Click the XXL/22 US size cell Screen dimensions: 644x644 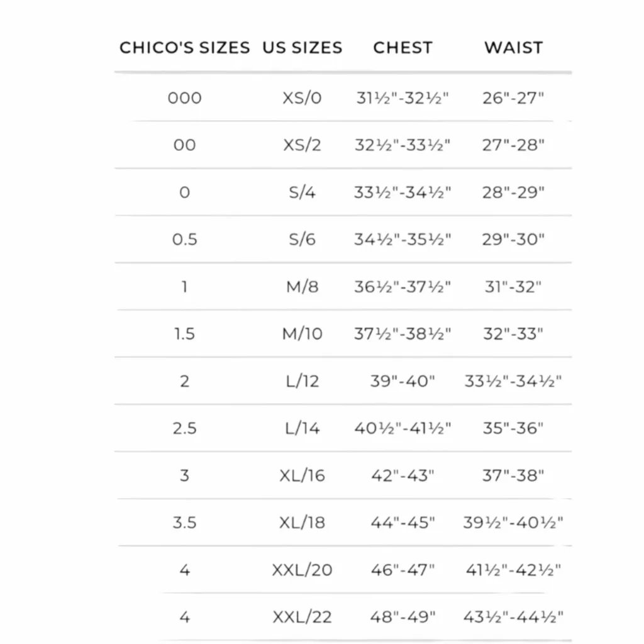pos(302,617)
